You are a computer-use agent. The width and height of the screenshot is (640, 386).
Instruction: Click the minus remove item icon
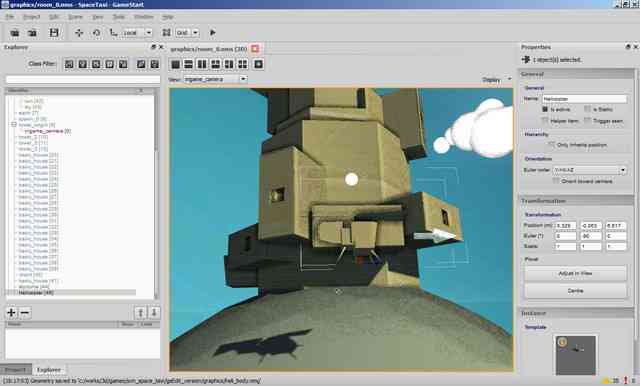(x=25, y=313)
